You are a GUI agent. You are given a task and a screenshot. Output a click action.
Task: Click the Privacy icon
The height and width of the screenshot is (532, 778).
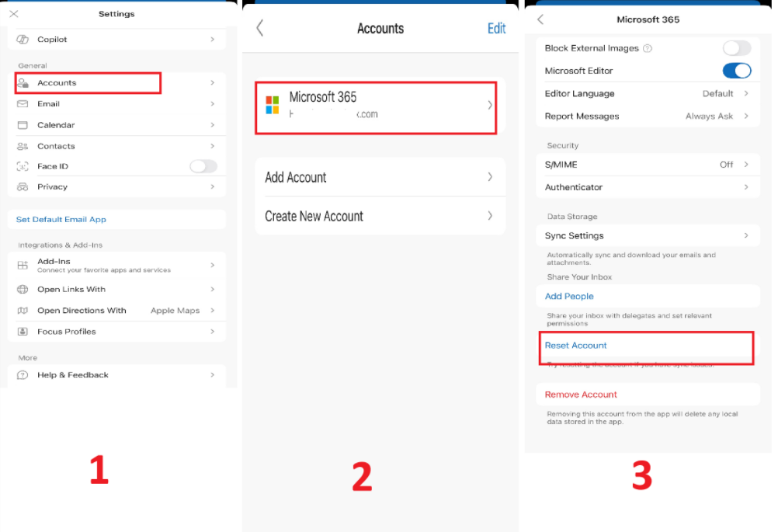pyautogui.click(x=23, y=186)
